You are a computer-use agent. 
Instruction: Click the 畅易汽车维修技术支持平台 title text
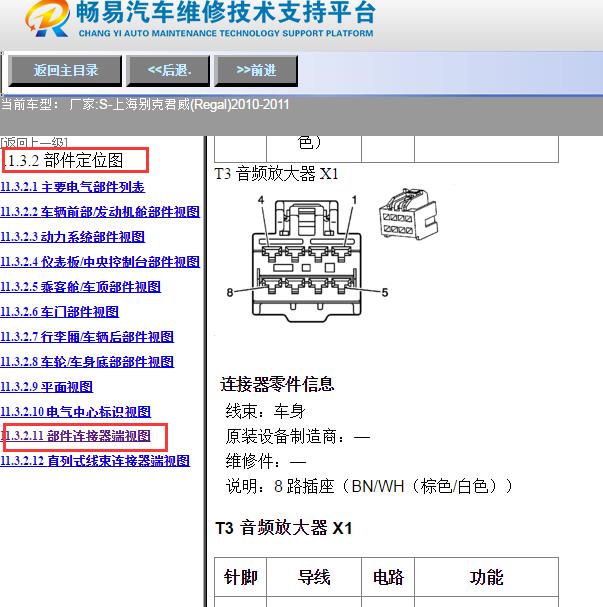[225, 12]
